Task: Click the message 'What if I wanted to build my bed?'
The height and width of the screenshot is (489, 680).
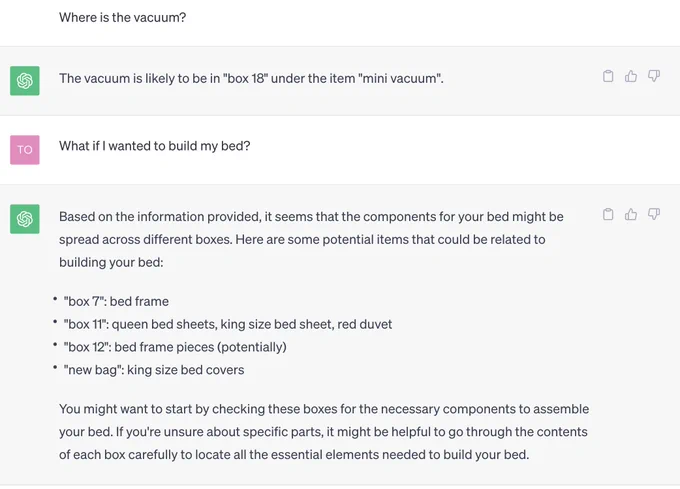Action: [155, 146]
